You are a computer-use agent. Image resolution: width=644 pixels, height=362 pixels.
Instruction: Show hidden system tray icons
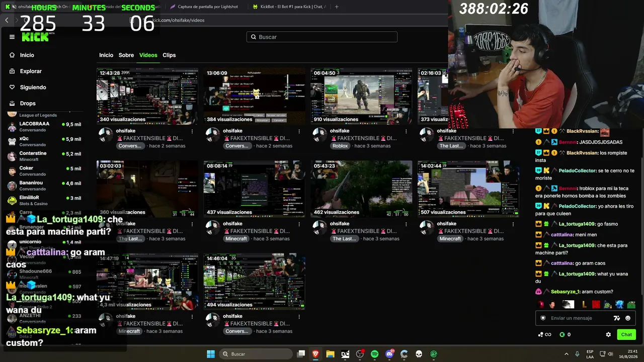click(566, 354)
